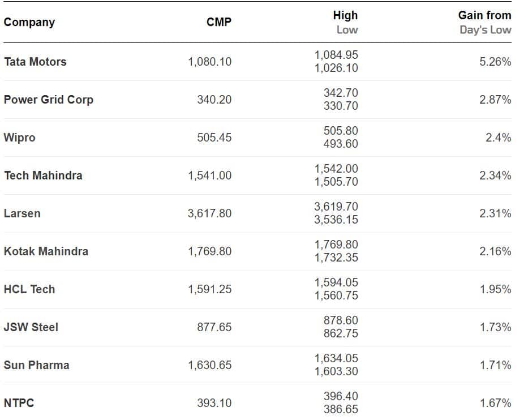The height and width of the screenshot is (420, 528).
Task: Open Tech Mahindra stock entry
Action: point(43,175)
